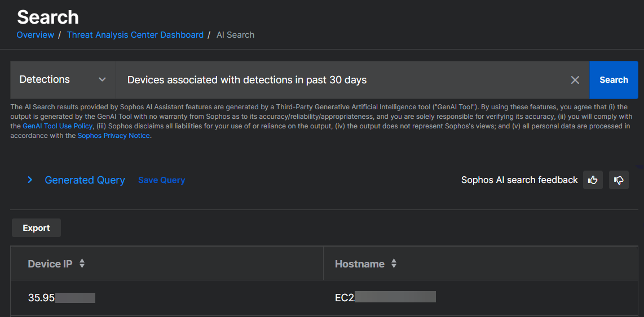
Task: Click the Search button
Action: (x=614, y=80)
